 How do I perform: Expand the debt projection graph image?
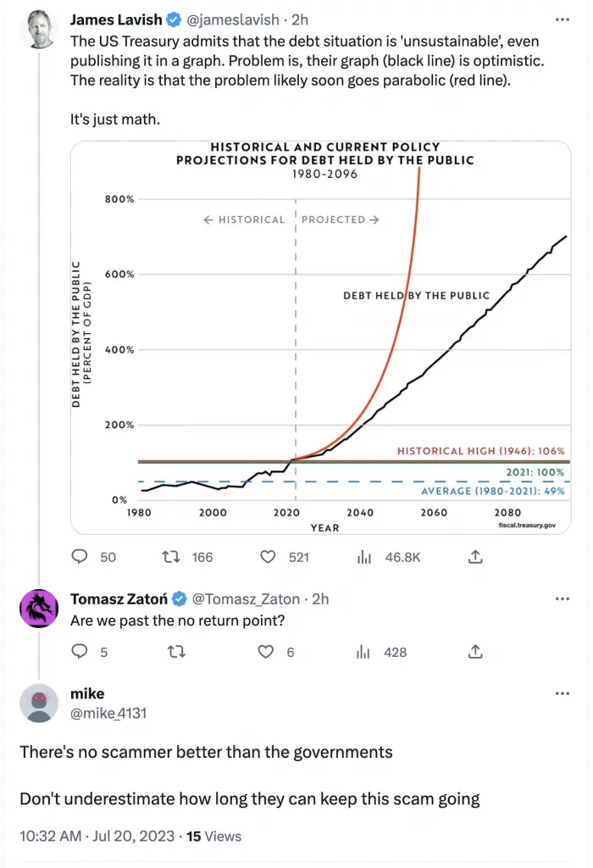pos(321,337)
